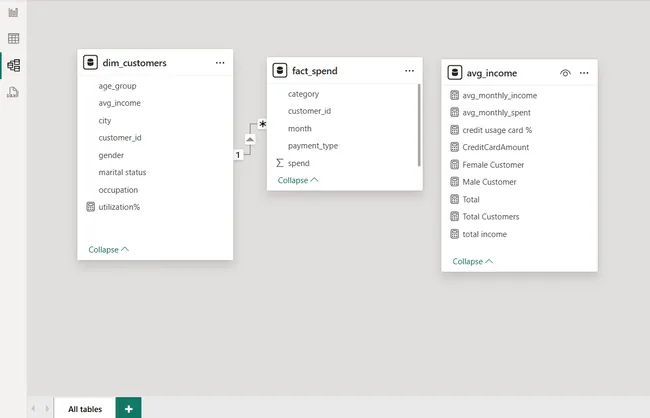
Task: Go to previous layout tab arrow
Action: 34,409
